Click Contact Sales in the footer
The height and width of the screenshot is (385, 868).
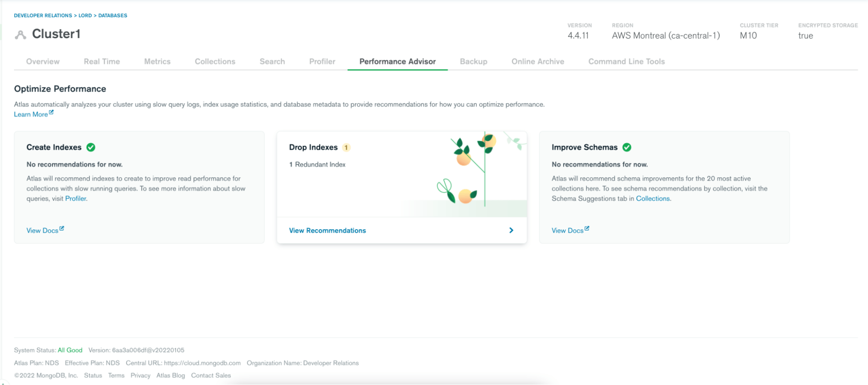(x=211, y=375)
